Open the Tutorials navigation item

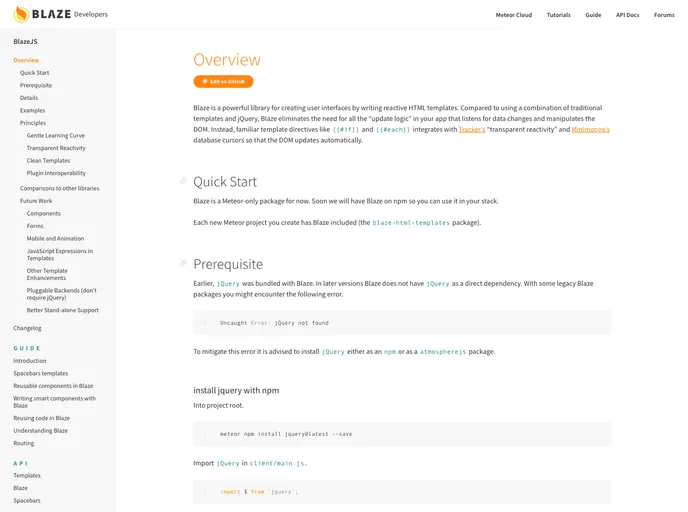(x=559, y=15)
